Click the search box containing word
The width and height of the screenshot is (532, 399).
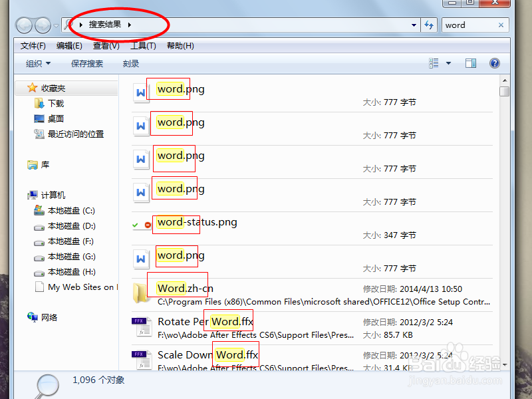475,25
